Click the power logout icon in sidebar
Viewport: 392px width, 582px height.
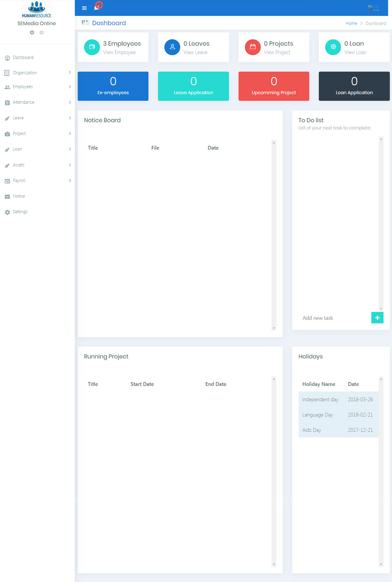[41, 32]
